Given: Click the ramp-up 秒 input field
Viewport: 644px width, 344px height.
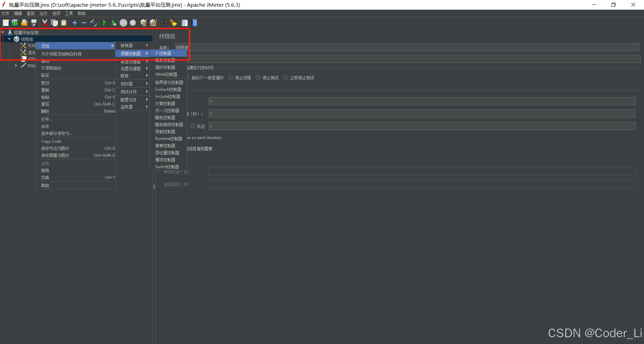Looking at the screenshot, I should pyautogui.click(x=422, y=114).
